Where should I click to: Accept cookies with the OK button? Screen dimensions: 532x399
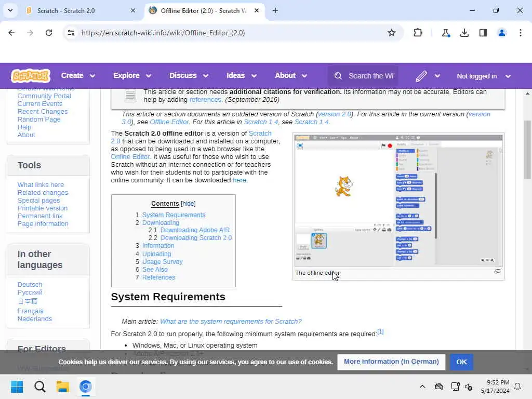pyautogui.click(x=461, y=362)
